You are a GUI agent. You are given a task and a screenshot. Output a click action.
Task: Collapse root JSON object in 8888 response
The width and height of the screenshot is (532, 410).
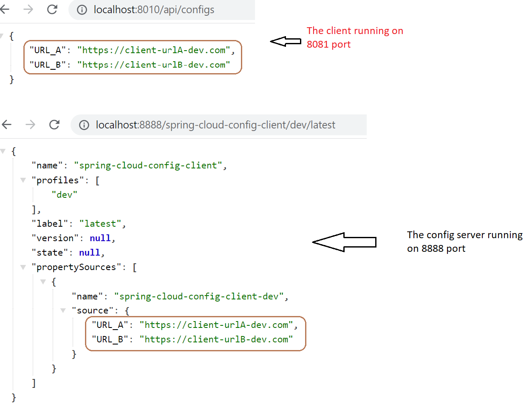3,151
